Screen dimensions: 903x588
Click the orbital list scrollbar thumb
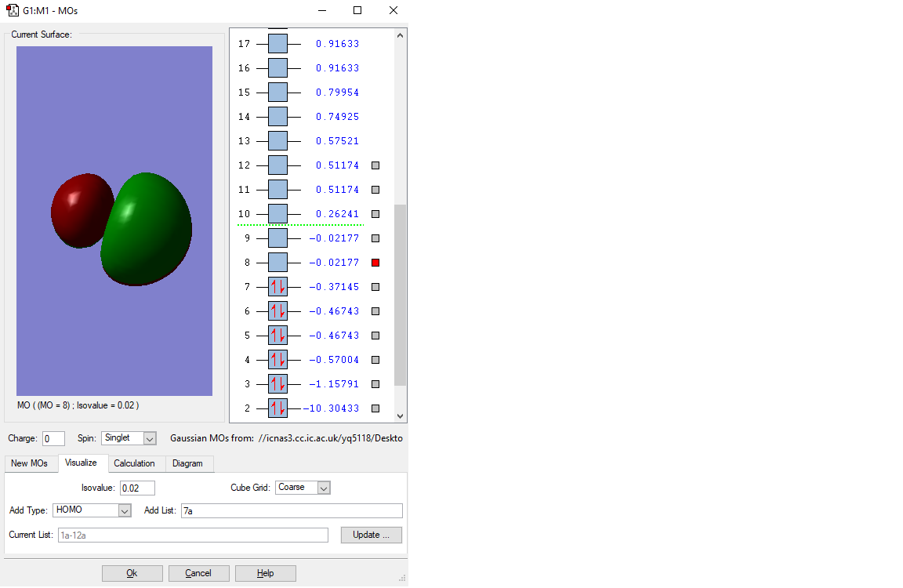(x=401, y=295)
